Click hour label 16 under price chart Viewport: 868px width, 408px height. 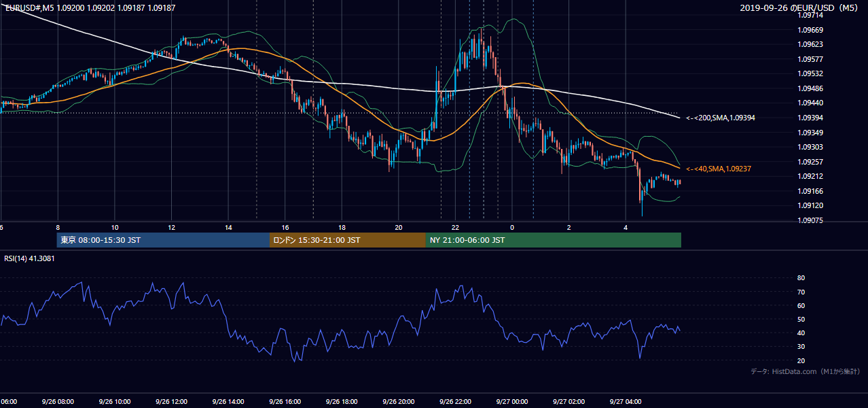pos(285,227)
